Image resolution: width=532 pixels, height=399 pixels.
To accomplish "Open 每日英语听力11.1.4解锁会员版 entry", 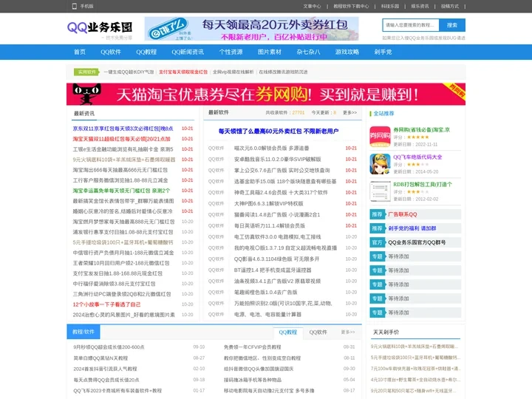I will 270,225.
